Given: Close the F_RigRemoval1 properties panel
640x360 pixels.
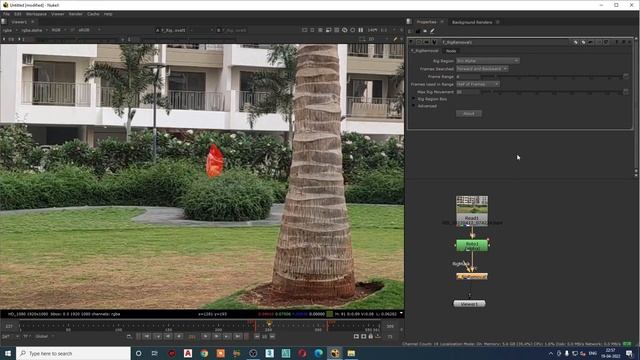Looking at the screenshot, I should pyautogui.click(x=629, y=42).
